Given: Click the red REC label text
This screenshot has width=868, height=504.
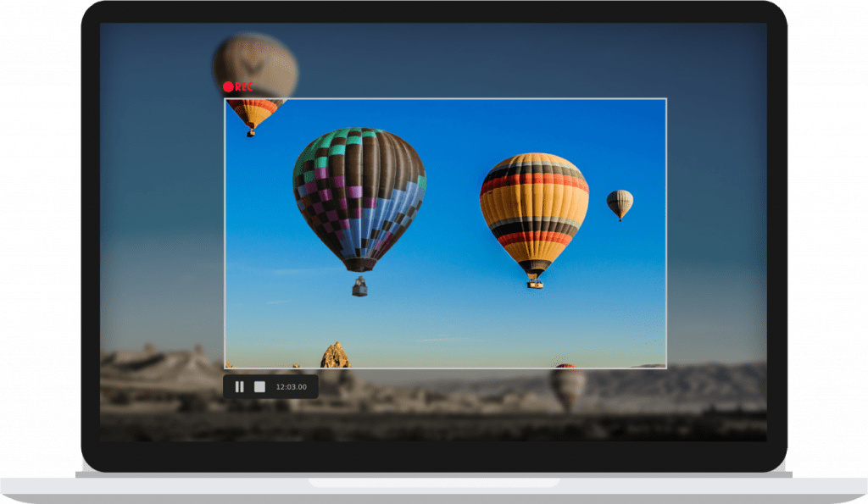Looking at the screenshot, I should click(x=244, y=86).
